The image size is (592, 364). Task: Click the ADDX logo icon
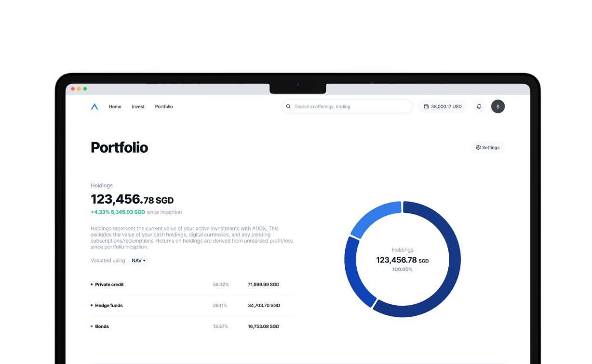tap(94, 106)
